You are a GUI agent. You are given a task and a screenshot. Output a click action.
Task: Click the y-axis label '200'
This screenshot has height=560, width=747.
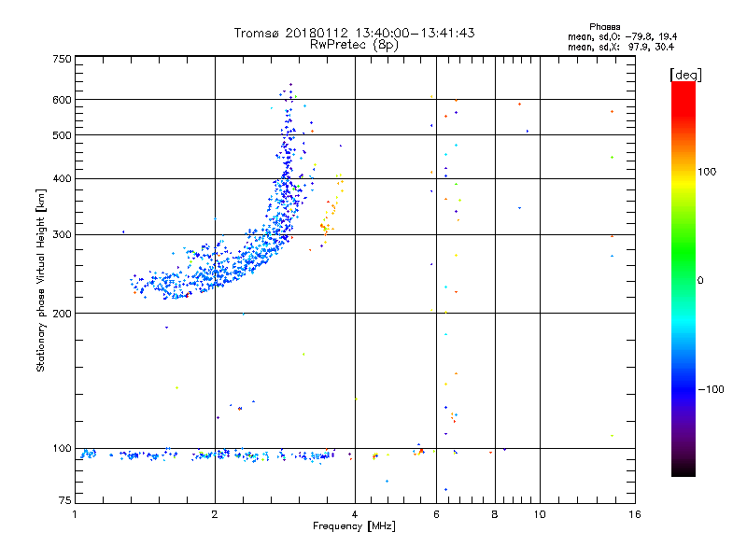(62, 314)
